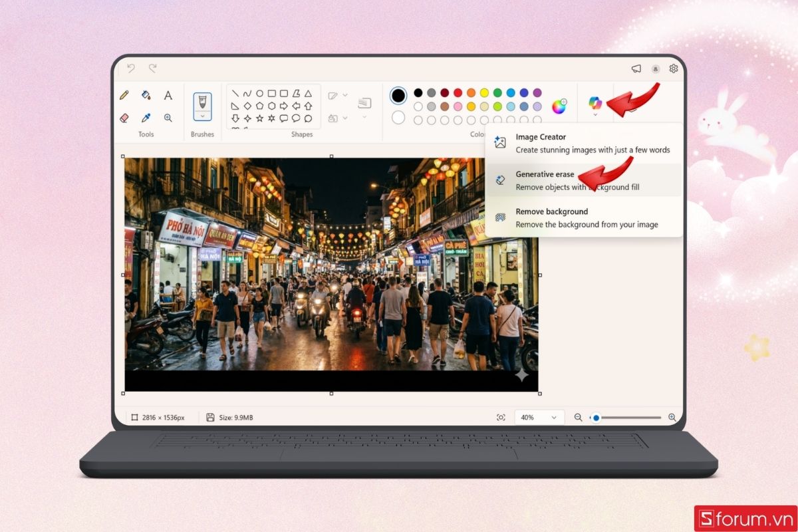Open the 40% zoom level dropdown
The image size is (798, 532).
[539, 418]
